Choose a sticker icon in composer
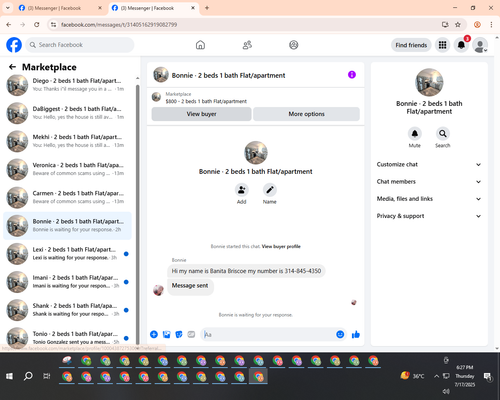The image size is (500, 400). pos(179,334)
